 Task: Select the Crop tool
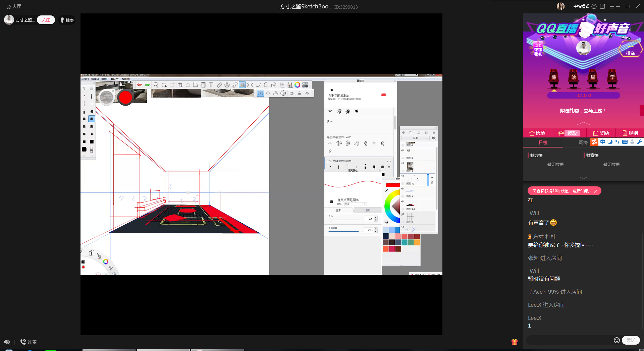pyautogui.click(x=180, y=85)
